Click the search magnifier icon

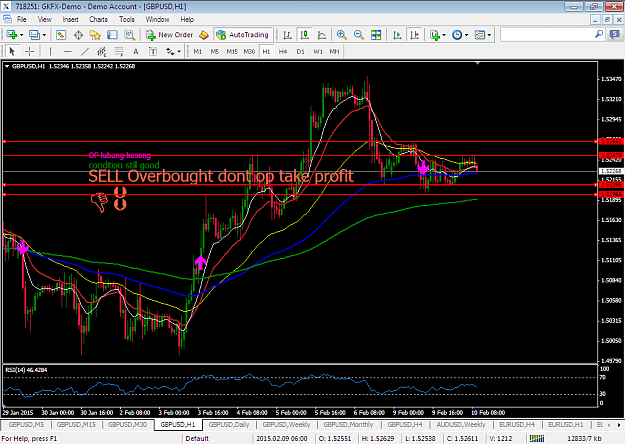point(599,35)
